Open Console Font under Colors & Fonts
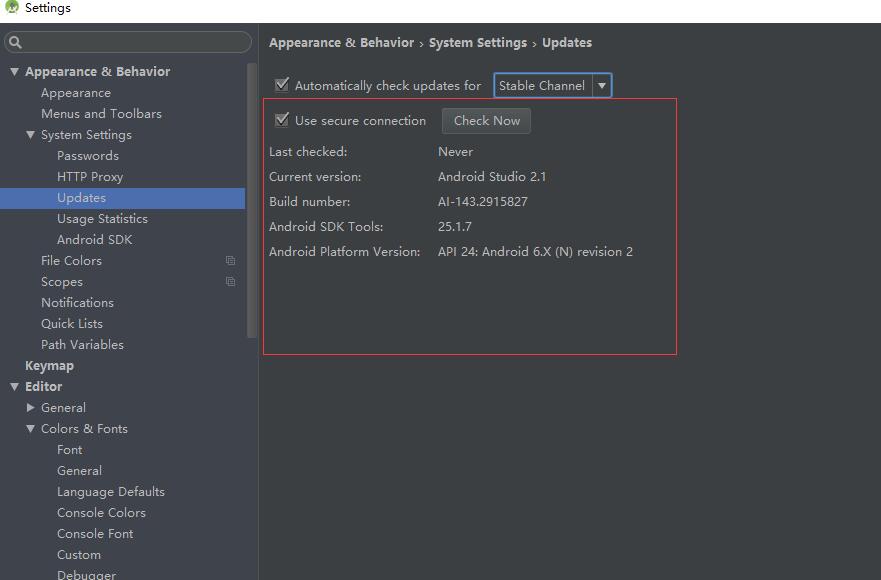This screenshot has height=580, width=881. pos(95,534)
